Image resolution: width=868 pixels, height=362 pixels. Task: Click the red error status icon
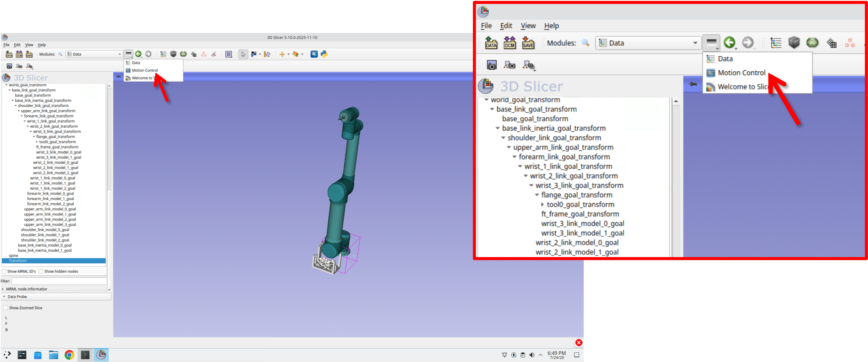tap(578, 343)
